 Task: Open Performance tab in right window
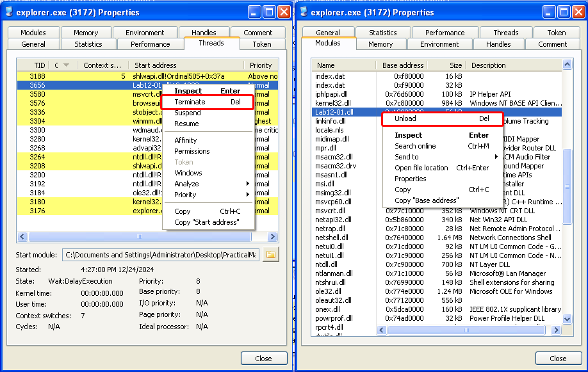[444, 32]
